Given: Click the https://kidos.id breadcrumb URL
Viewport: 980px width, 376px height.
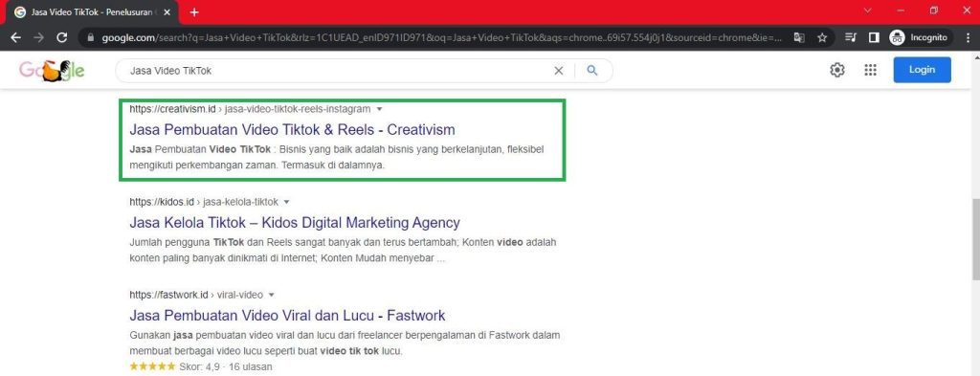Looking at the screenshot, I should pyautogui.click(x=163, y=202).
